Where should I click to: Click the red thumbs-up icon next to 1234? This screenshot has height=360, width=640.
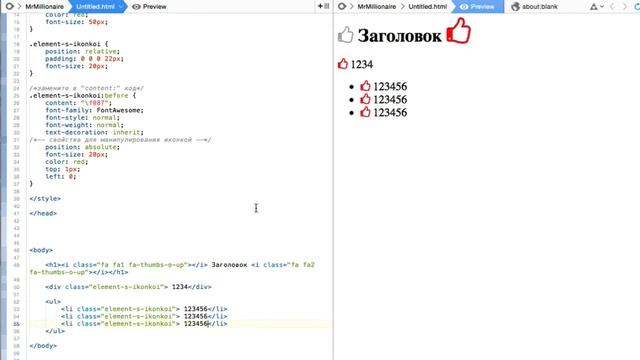[343, 64]
